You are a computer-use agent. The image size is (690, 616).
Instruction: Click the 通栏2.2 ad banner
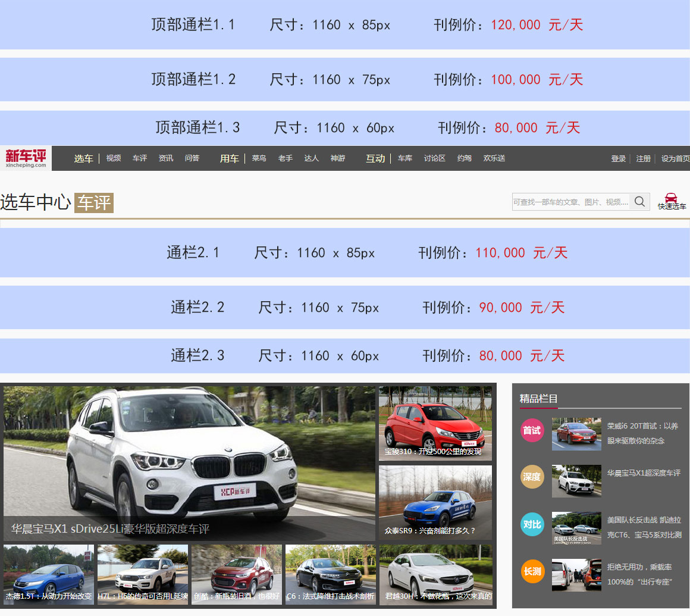345,307
